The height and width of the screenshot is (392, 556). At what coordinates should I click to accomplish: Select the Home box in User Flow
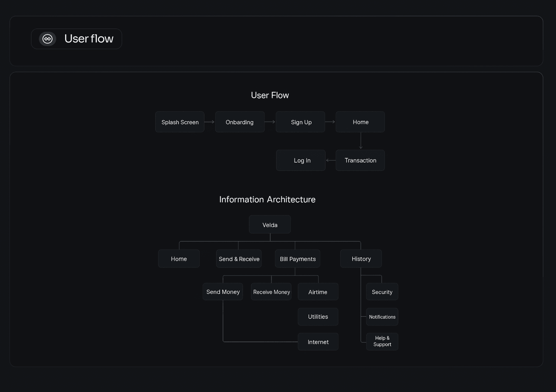360,122
